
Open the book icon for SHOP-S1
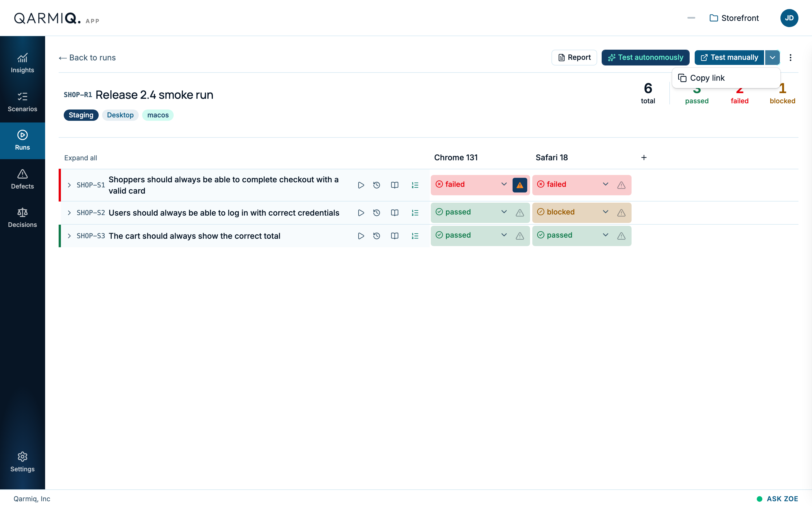pos(395,185)
